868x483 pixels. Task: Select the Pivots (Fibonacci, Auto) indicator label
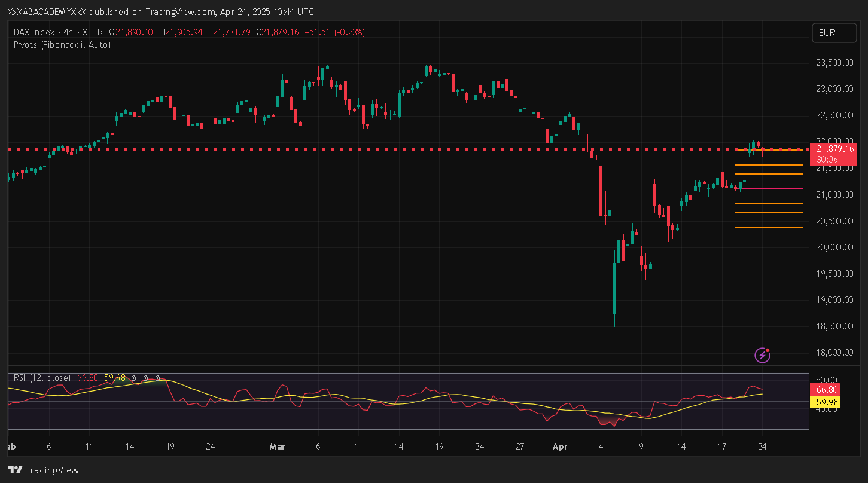[62, 44]
